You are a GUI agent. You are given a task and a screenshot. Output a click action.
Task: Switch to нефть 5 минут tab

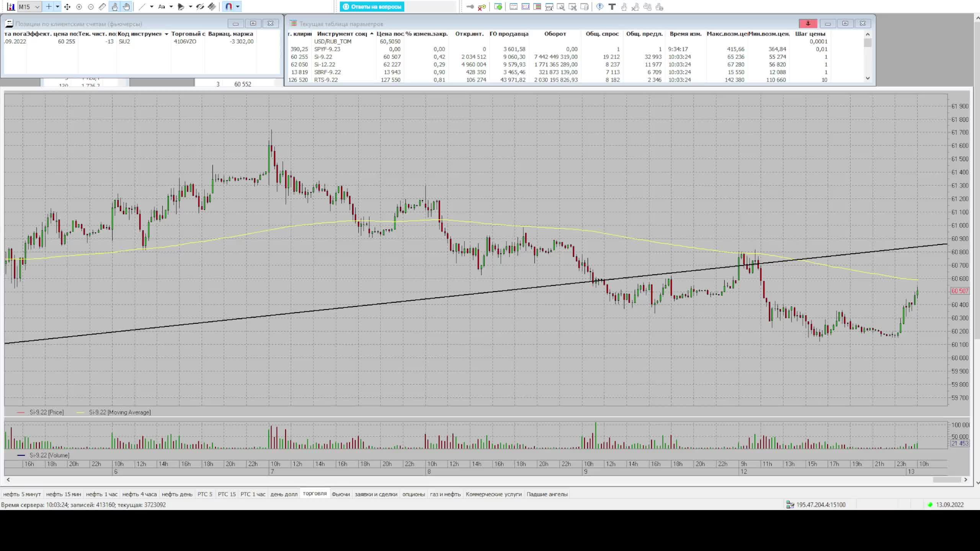point(22,494)
